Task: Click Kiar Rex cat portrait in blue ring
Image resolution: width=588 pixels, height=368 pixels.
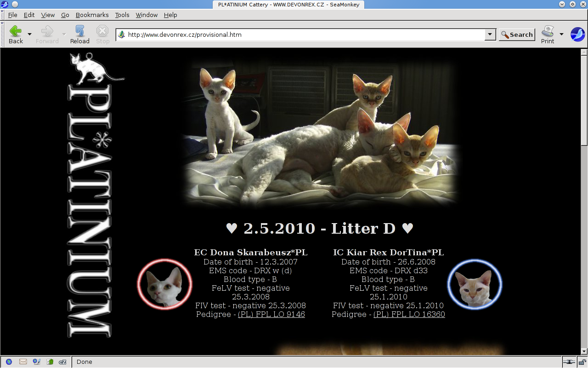Action: [475, 284]
